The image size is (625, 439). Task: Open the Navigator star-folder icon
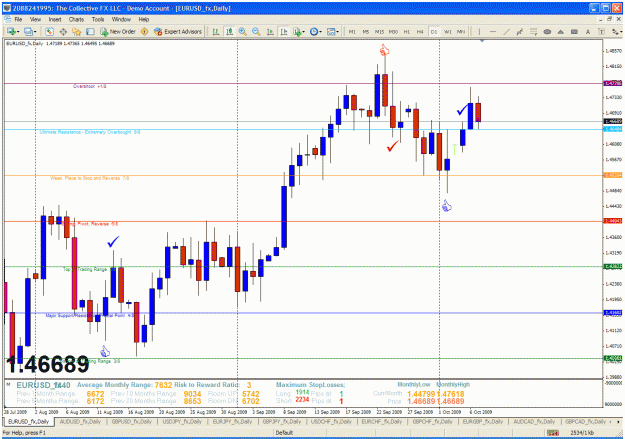77,31
